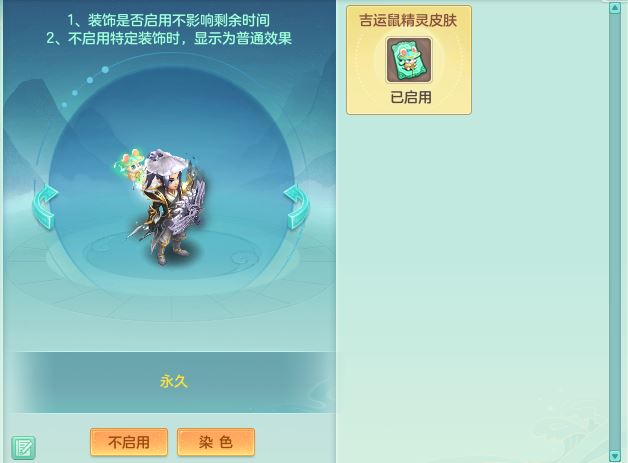
Task: Open the notepad edit icon
Action: tap(23, 447)
